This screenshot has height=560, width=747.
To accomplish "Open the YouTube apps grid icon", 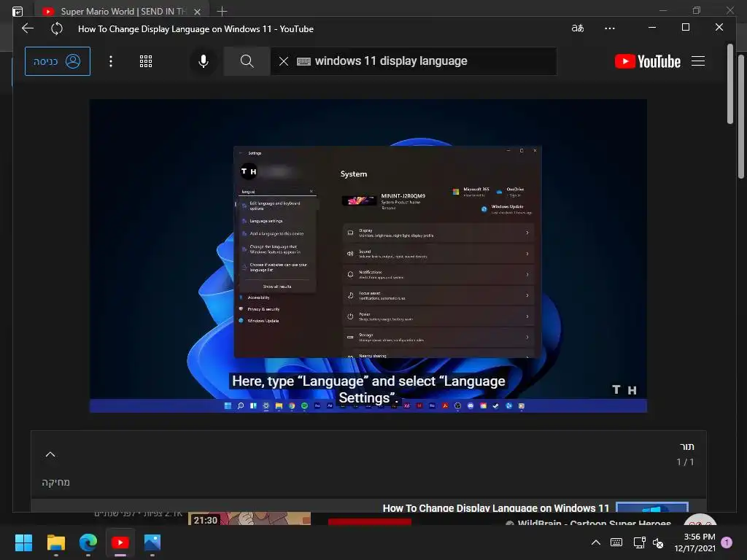I will coord(146,61).
